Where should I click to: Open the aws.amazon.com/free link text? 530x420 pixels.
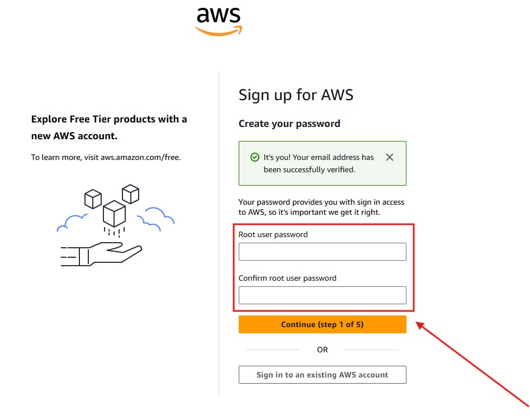click(140, 157)
